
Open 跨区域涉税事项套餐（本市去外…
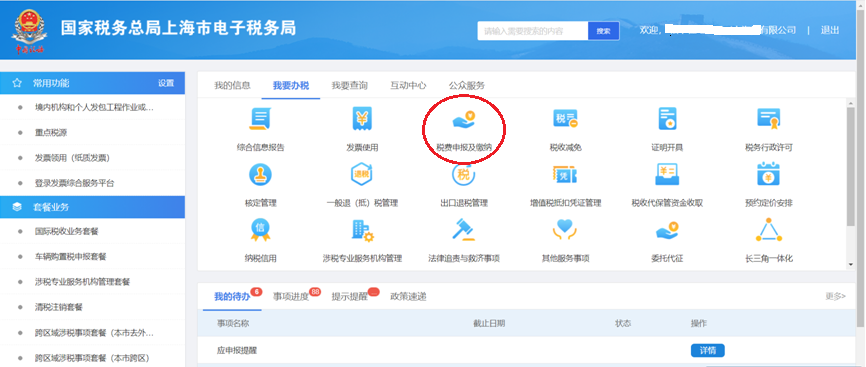[x=93, y=333]
